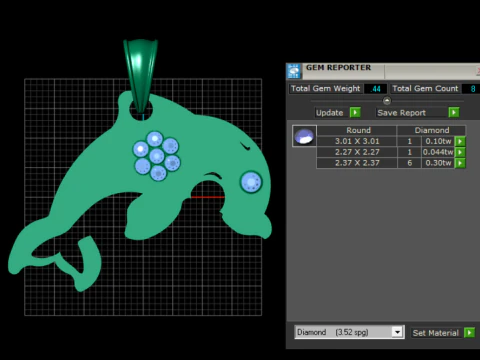Click the Save Report button

coord(412,113)
